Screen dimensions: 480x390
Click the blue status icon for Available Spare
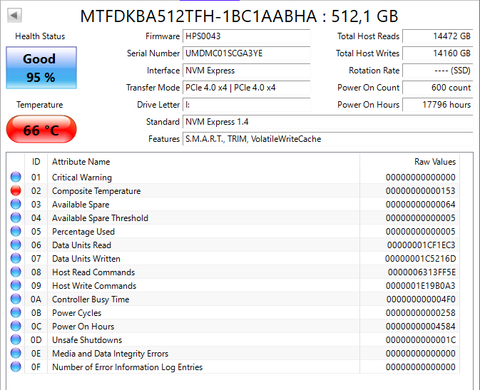coord(16,204)
